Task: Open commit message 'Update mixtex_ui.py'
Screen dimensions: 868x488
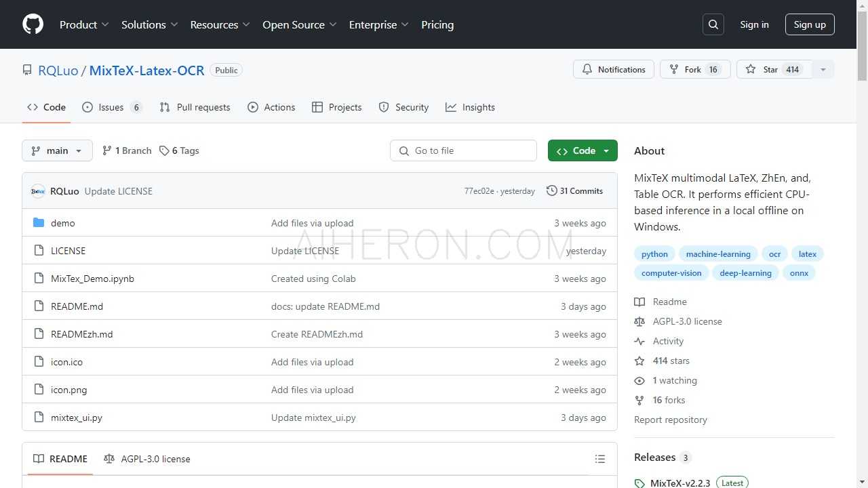Action: pyautogui.click(x=313, y=418)
